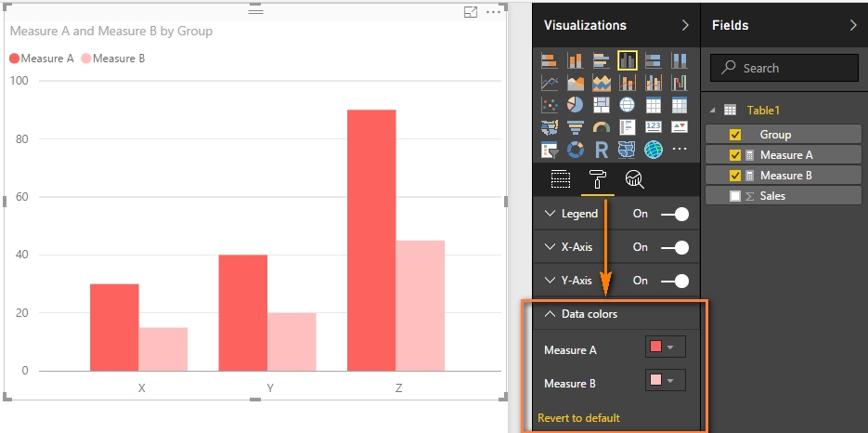Select the line and clustered column chart

[654, 83]
